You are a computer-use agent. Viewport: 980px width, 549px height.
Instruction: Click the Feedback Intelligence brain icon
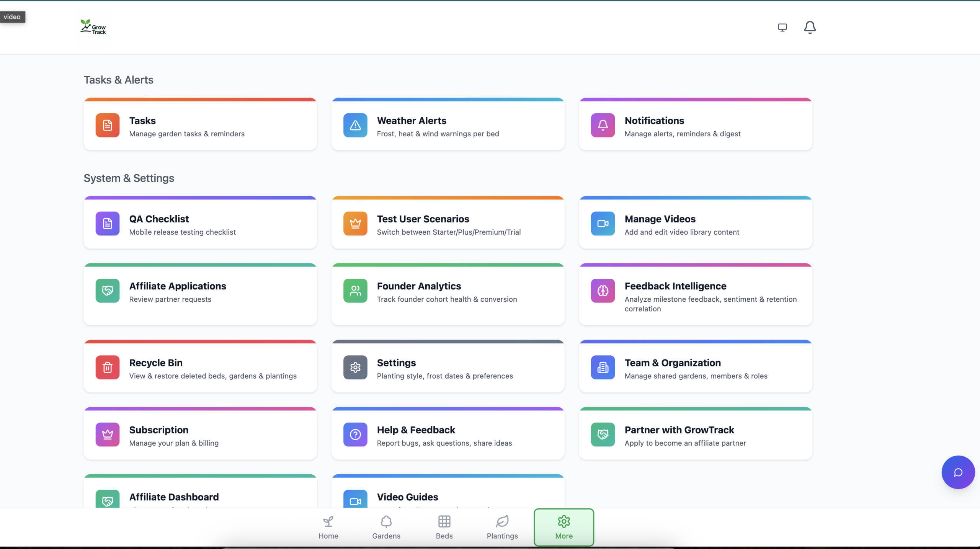603,291
